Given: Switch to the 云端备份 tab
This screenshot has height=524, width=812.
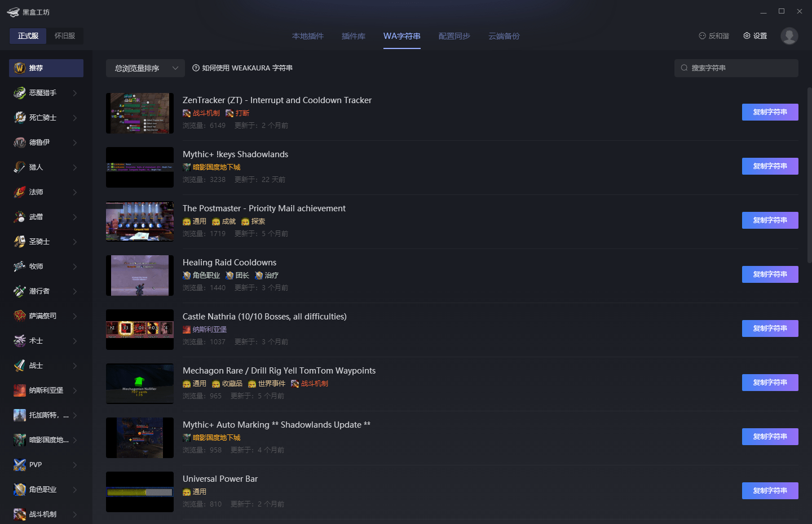Looking at the screenshot, I should click(x=504, y=36).
